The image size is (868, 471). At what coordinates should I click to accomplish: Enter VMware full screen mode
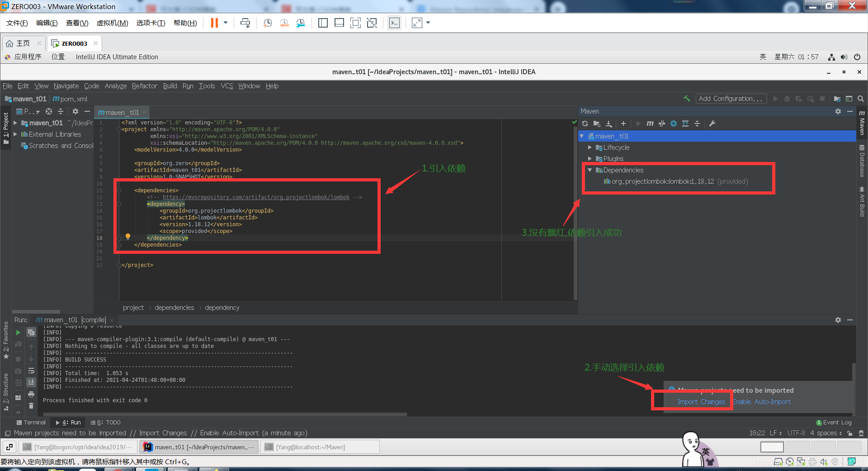[x=355, y=23]
